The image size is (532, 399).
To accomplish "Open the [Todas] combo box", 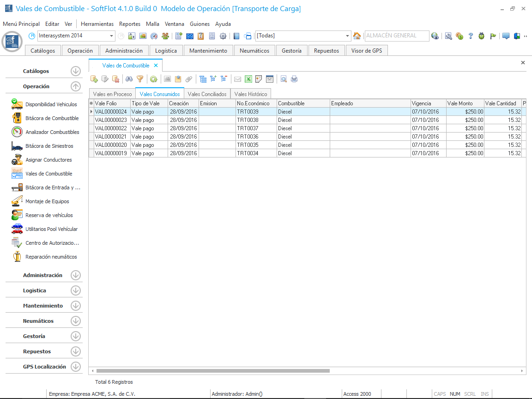I will (x=348, y=36).
